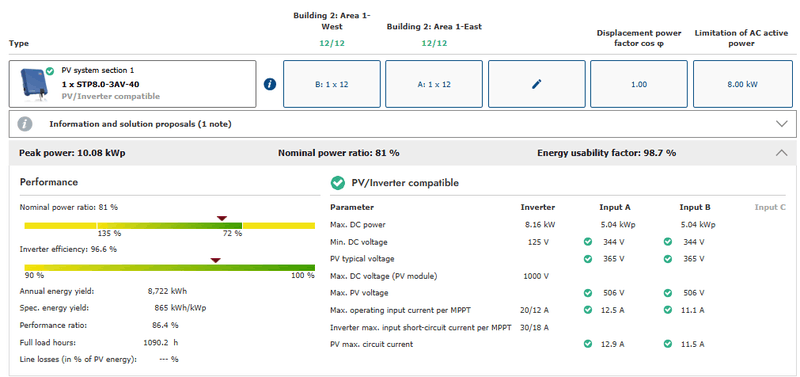800x377 pixels.
Task: Collapse the Peak power summary section chevron
Action: pos(781,153)
